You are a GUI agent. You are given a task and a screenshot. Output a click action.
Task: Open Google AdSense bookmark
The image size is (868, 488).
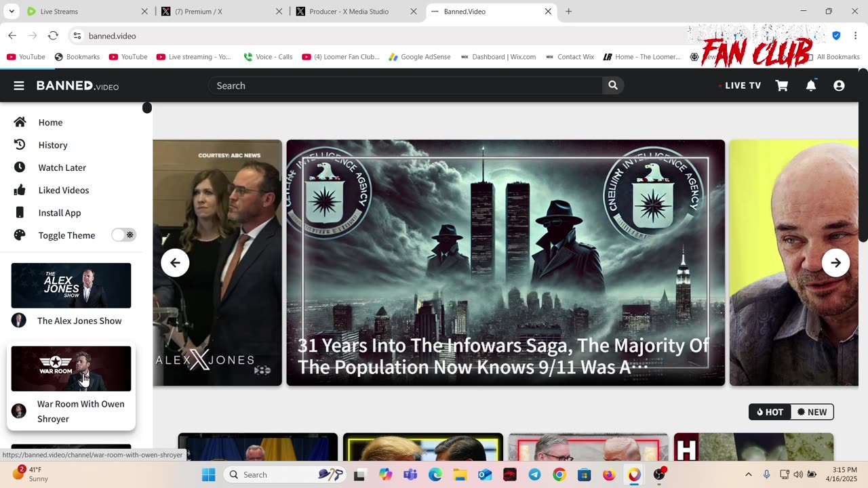click(419, 57)
